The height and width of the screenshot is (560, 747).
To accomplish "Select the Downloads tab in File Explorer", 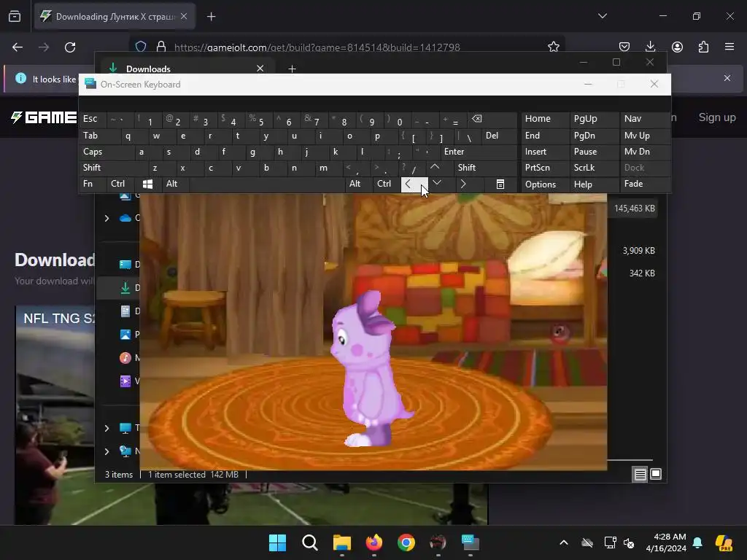I will click(x=186, y=69).
